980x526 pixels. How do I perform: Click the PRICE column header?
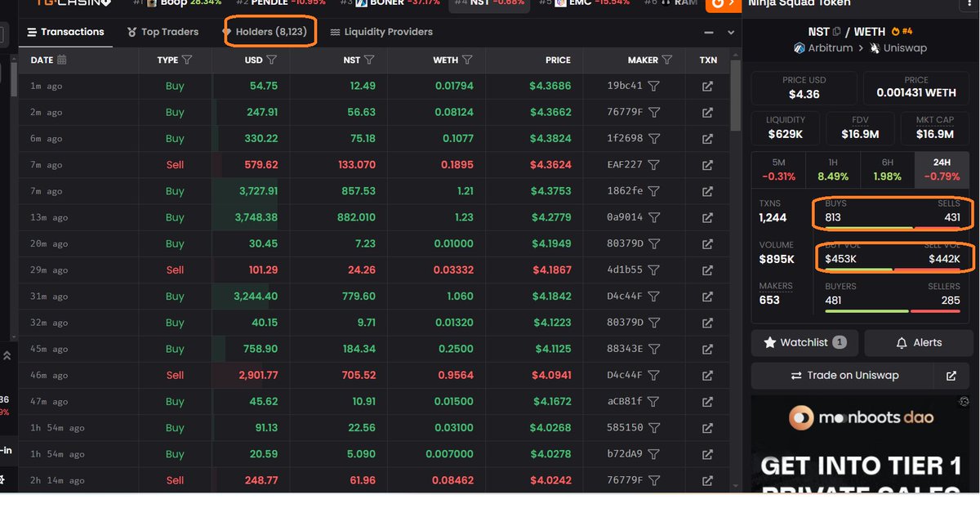click(x=558, y=60)
